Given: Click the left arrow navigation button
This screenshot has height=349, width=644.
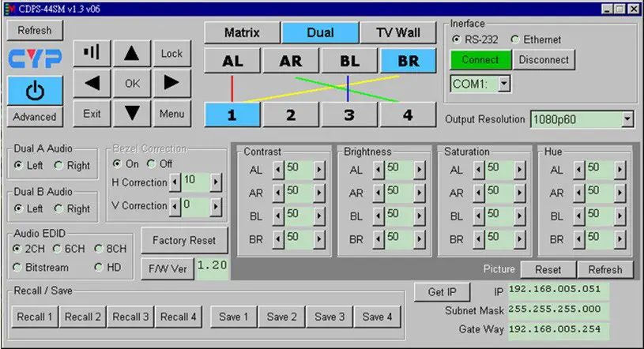Looking at the screenshot, I should coord(92,83).
